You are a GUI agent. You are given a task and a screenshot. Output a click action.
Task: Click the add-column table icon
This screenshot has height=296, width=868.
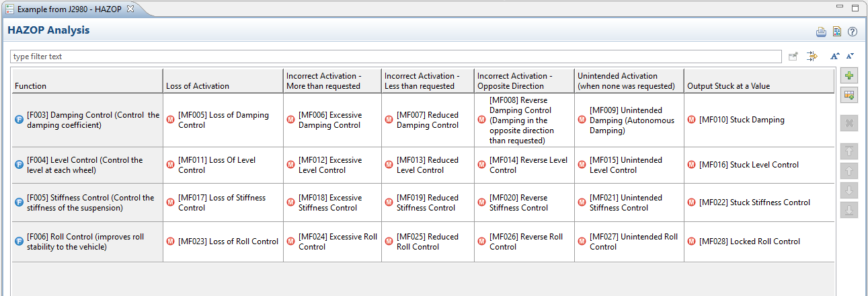pyautogui.click(x=849, y=96)
